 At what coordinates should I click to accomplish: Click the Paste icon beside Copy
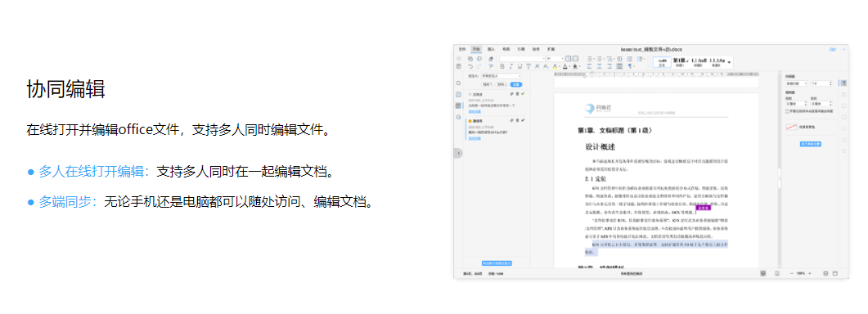479,59
